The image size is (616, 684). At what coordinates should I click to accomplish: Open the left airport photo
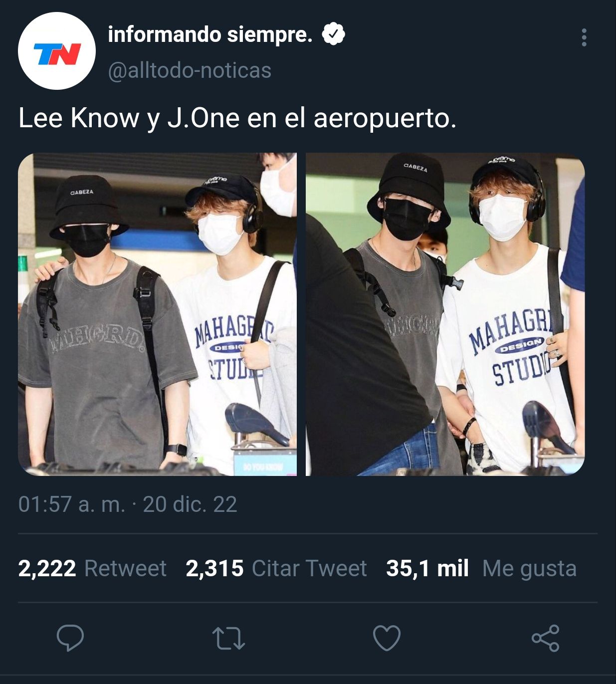click(158, 314)
